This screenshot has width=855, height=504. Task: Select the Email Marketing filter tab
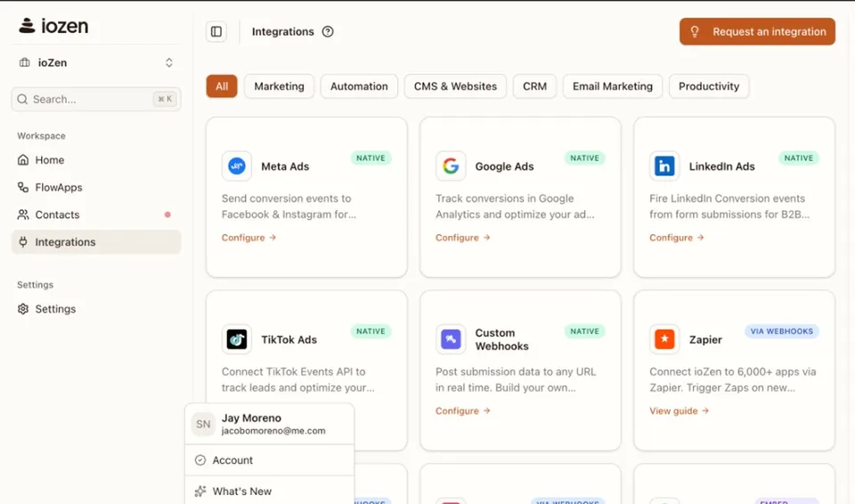pos(613,86)
